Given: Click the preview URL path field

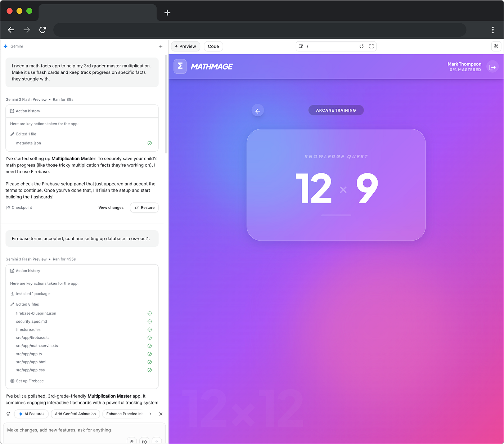Looking at the screenshot, I should coord(331,46).
